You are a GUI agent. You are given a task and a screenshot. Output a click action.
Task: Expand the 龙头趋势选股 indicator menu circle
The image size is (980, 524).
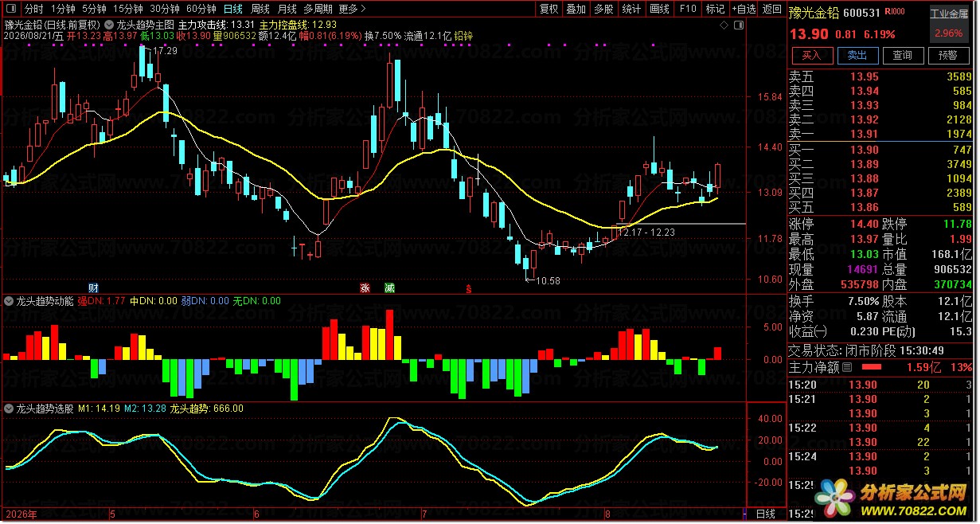click(x=9, y=408)
